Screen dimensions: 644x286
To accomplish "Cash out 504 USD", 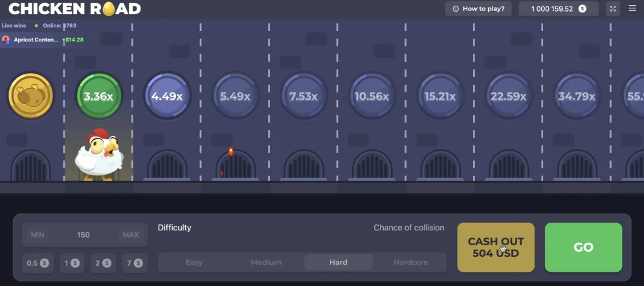I will click(496, 247).
